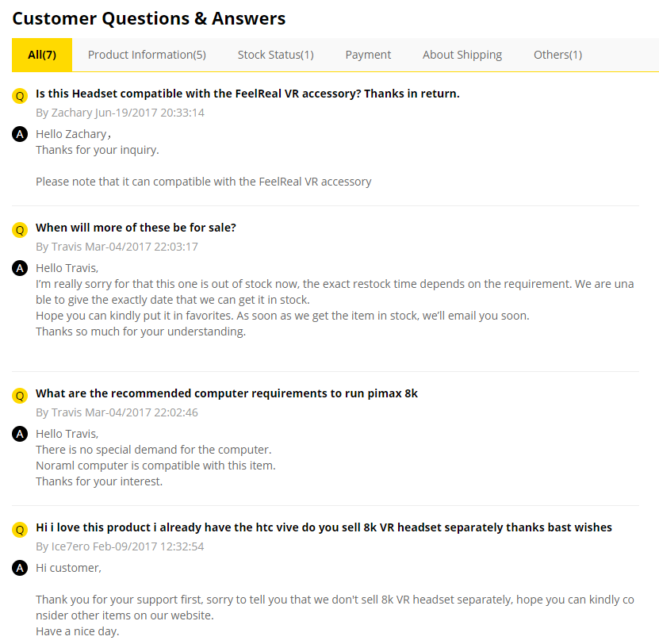
Task: Open 'When will more of these be for sale?'
Action: (136, 228)
